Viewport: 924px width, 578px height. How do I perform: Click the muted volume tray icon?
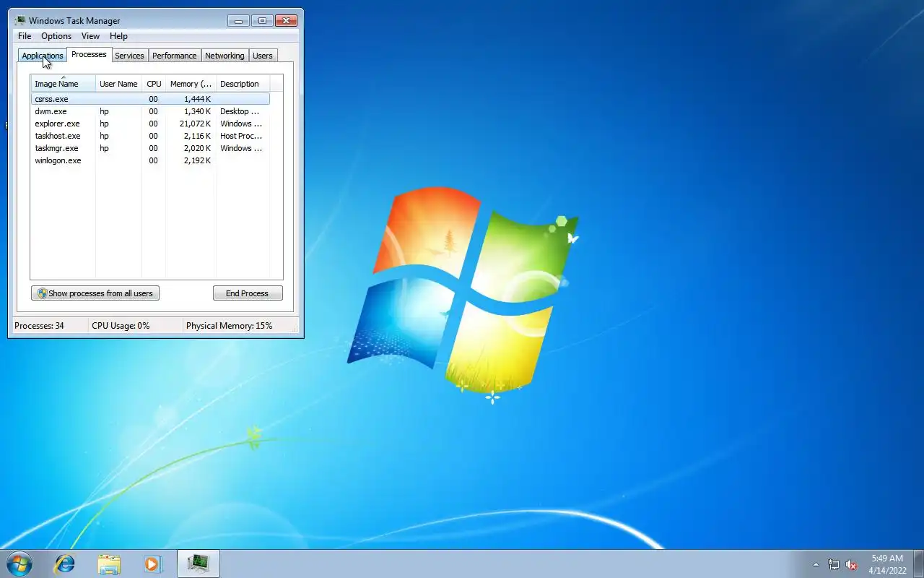point(852,564)
